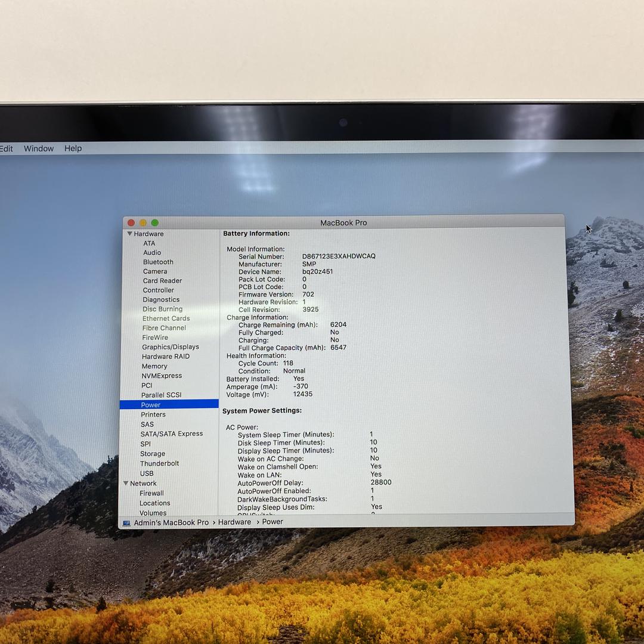The image size is (644, 644).
Task: Click the System Power Settings heading
Action: coord(262,411)
